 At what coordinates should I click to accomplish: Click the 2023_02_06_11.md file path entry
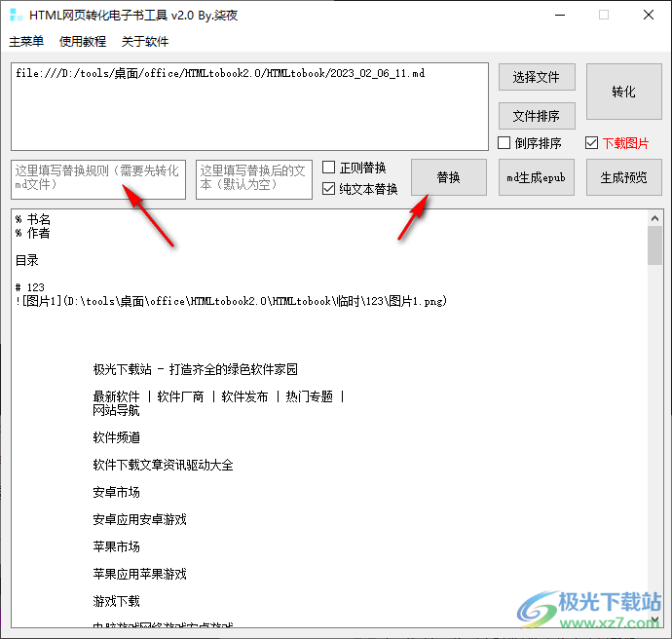pyautogui.click(x=220, y=73)
